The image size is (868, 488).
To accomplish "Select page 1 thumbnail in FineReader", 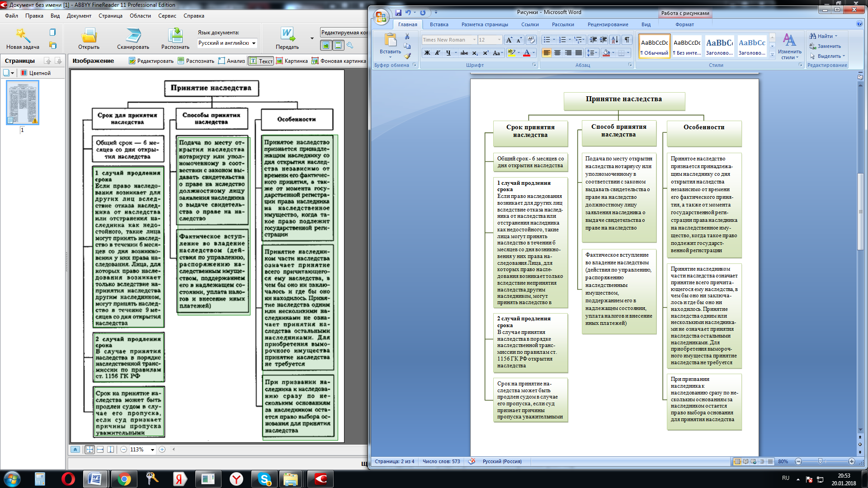I will 23,103.
